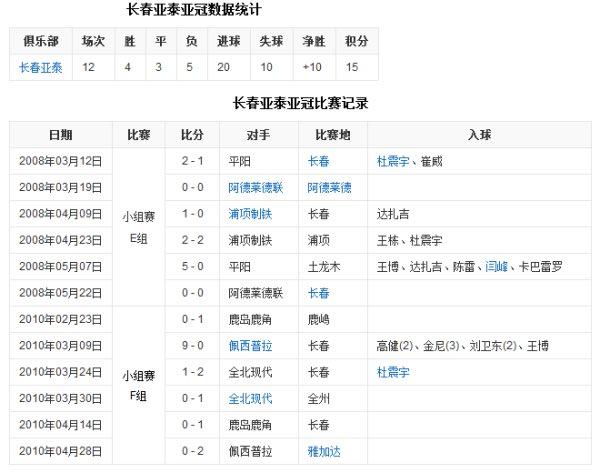Click the 场次 column header
600x473 pixels.
coord(93,41)
